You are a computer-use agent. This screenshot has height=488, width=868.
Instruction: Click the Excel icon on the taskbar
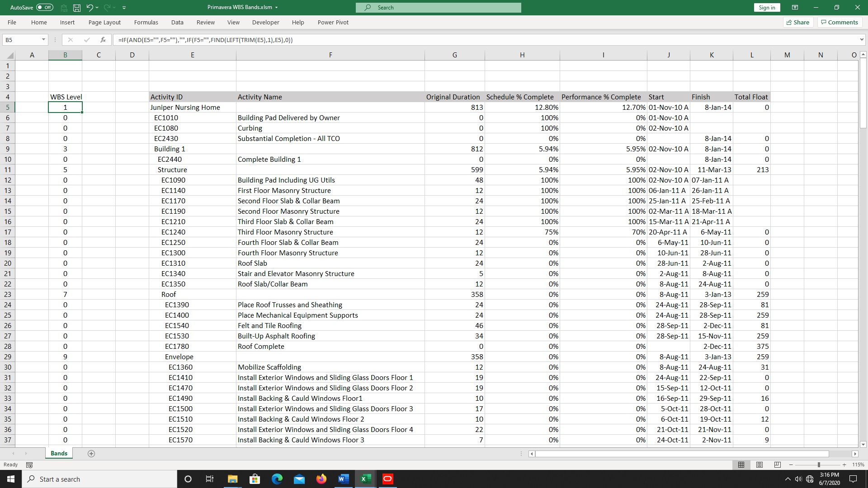[x=365, y=479]
